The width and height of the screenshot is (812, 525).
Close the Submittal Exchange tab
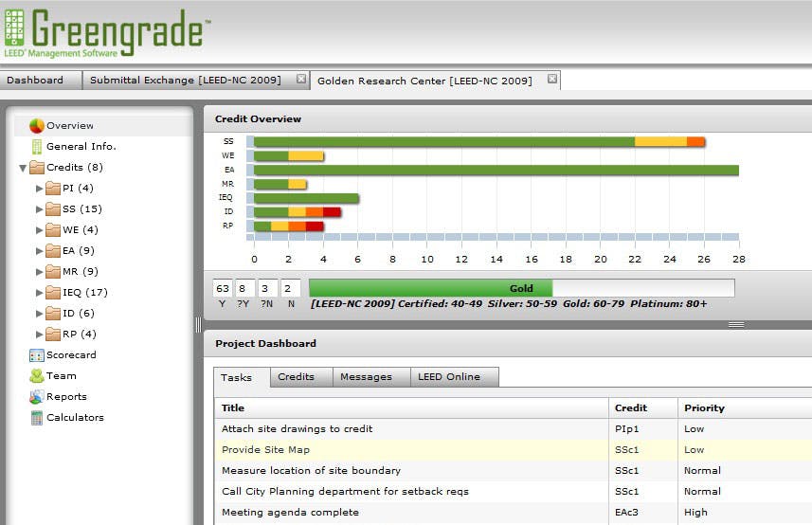click(301, 80)
